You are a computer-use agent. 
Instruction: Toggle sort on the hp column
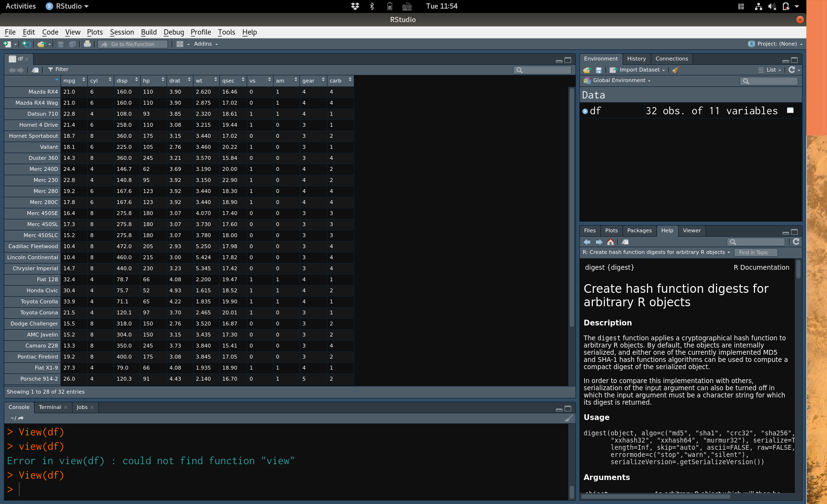click(153, 81)
